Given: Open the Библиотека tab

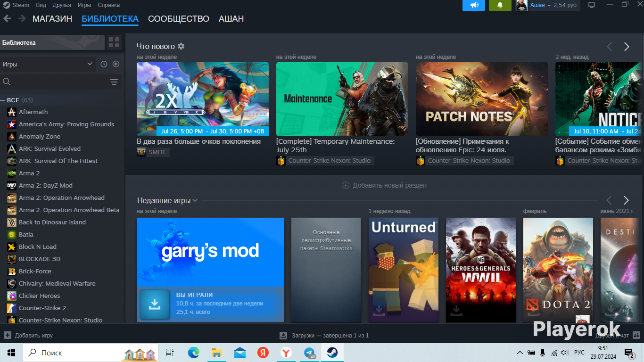Looking at the screenshot, I should 110,19.
